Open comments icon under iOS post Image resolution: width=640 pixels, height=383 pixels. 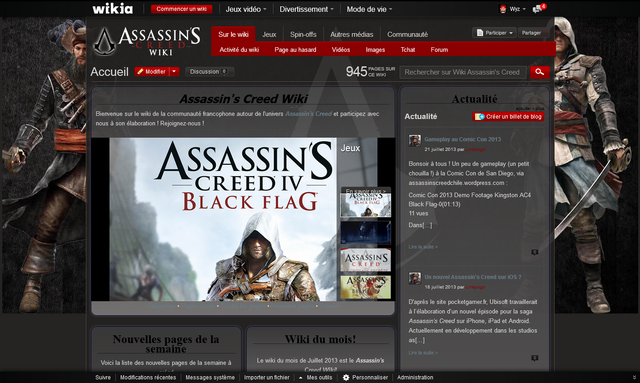pos(535,358)
